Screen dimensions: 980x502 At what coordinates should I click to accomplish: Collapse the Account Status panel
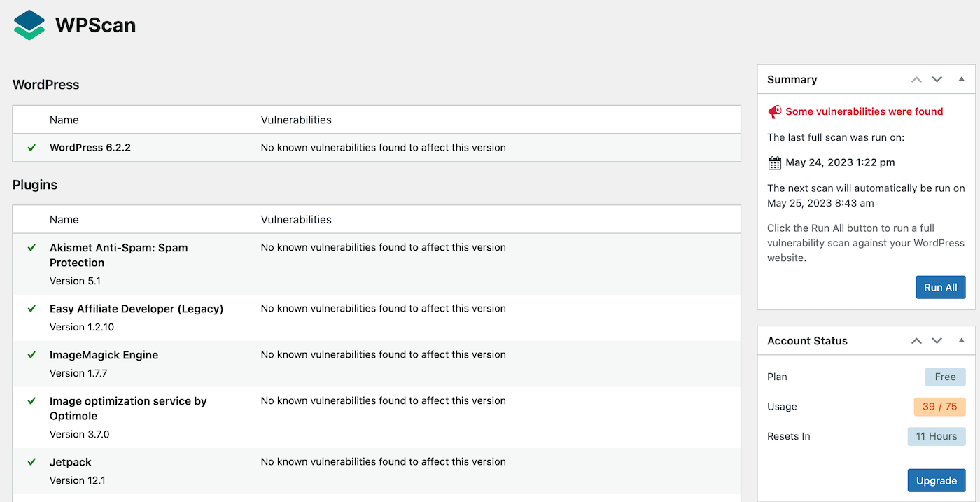point(961,340)
